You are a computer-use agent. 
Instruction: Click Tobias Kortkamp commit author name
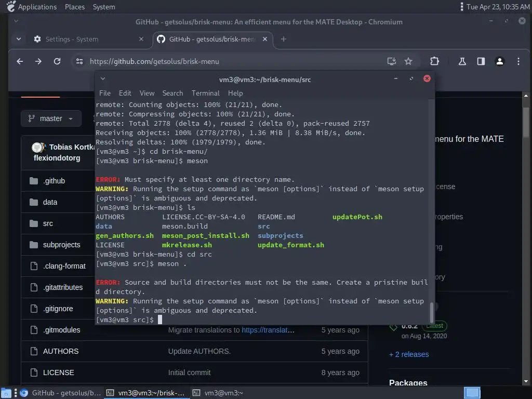point(72,147)
